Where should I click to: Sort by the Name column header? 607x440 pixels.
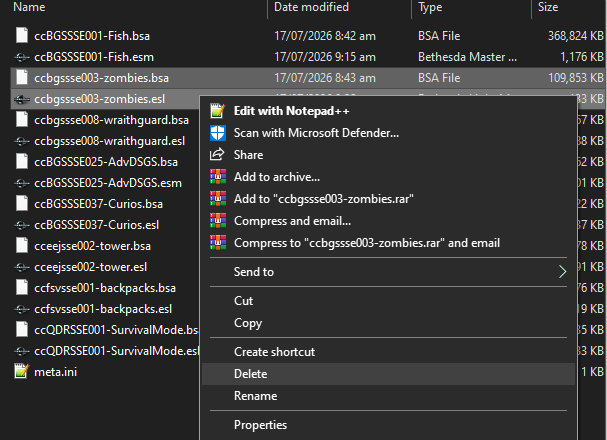tap(29, 7)
